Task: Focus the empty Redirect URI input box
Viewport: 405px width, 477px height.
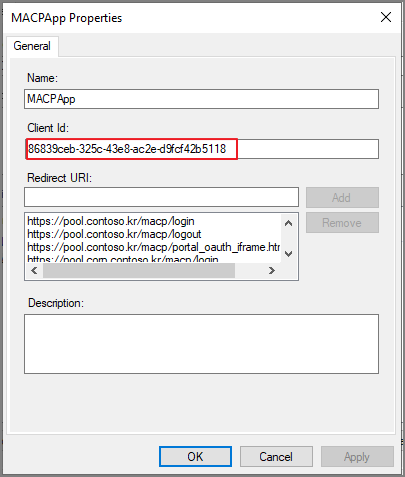Action: [x=161, y=197]
